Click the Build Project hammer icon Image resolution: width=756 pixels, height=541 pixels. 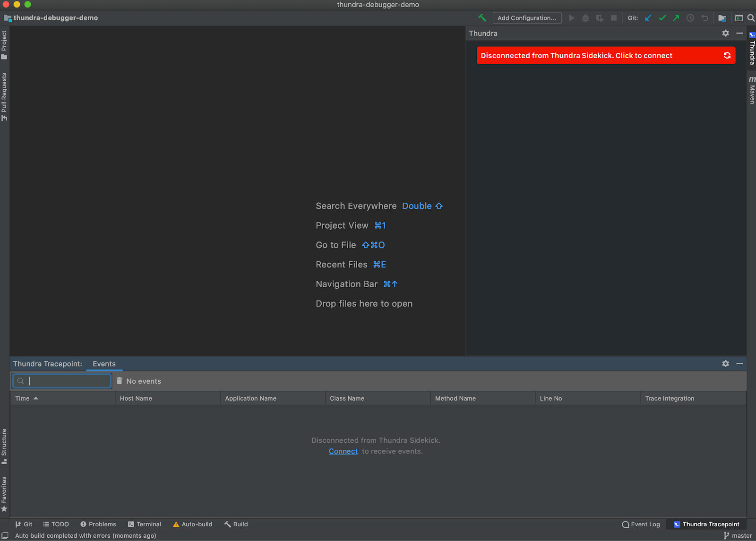(x=482, y=18)
